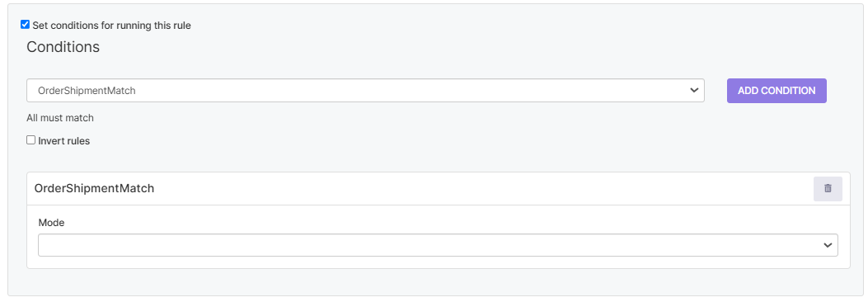Click OrderShipmentMatch text inside the top select box
The image size is (868, 302).
tap(87, 91)
